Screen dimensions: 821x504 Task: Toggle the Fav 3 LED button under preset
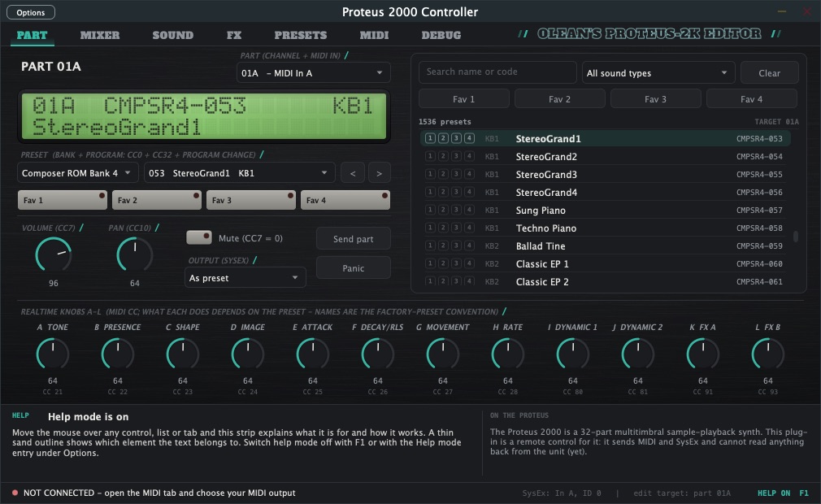pyautogui.click(x=251, y=200)
